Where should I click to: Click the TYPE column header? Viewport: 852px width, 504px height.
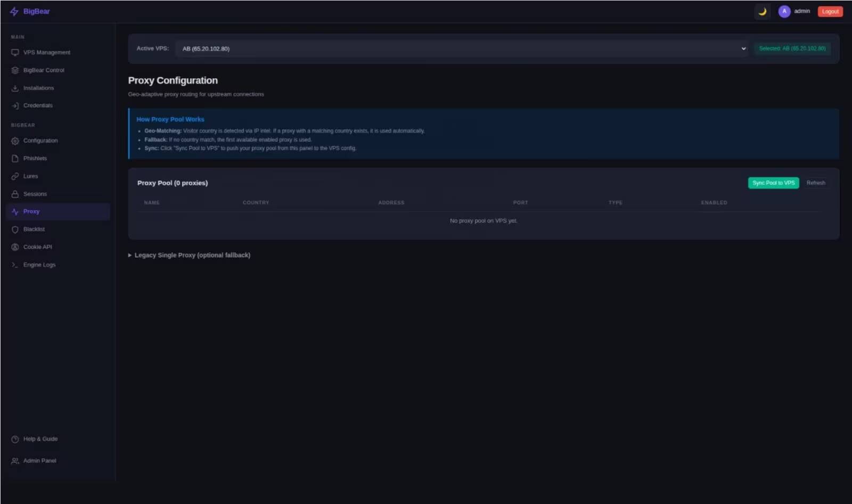pyautogui.click(x=616, y=203)
